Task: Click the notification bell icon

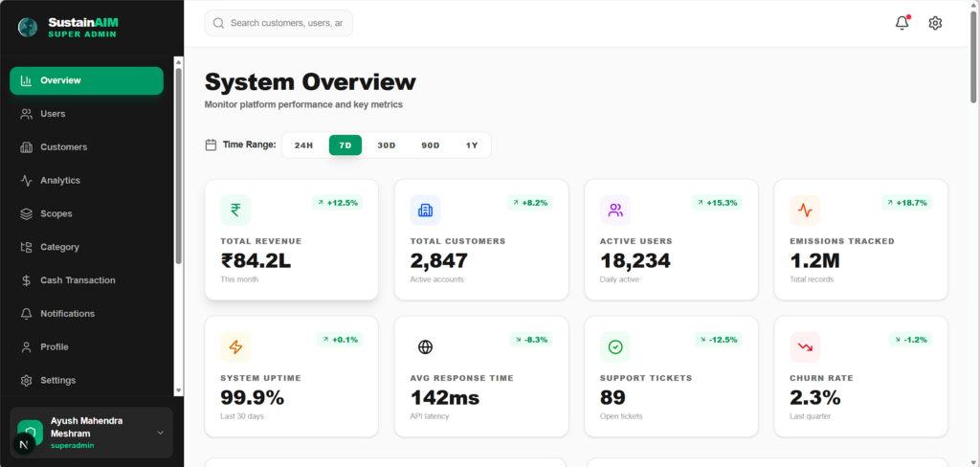Action: (902, 23)
